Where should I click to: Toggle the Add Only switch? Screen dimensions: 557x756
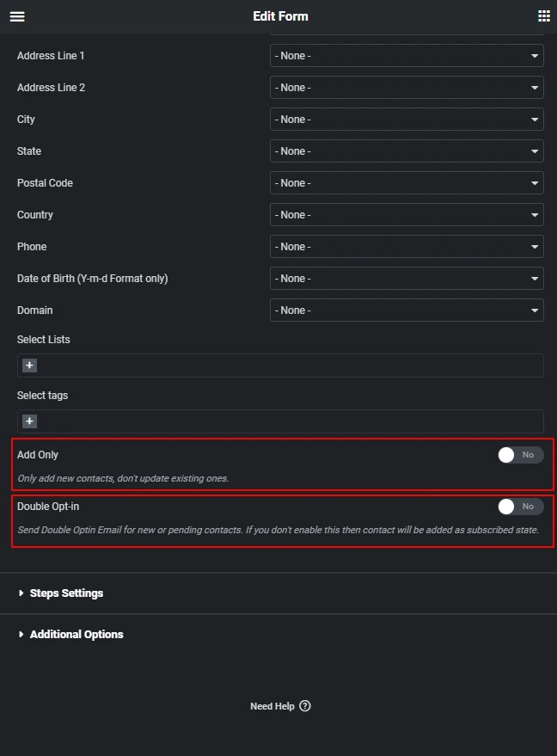coord(521,455)
